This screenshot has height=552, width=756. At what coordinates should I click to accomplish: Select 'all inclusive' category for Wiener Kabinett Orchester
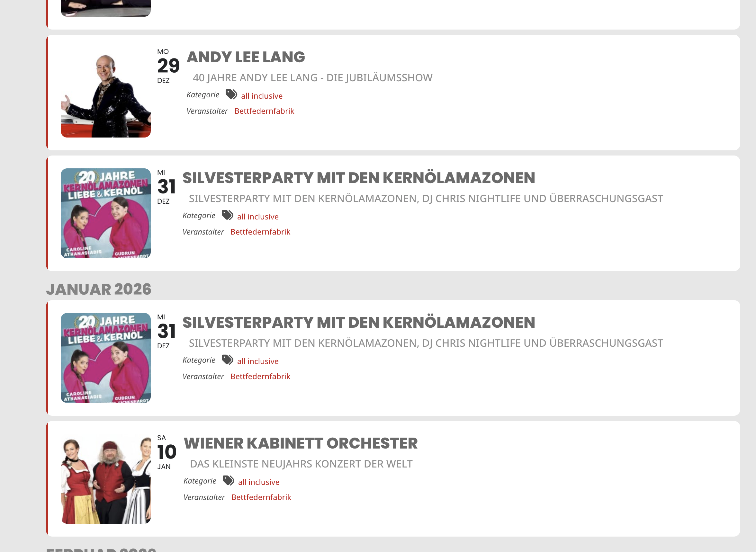259,482
